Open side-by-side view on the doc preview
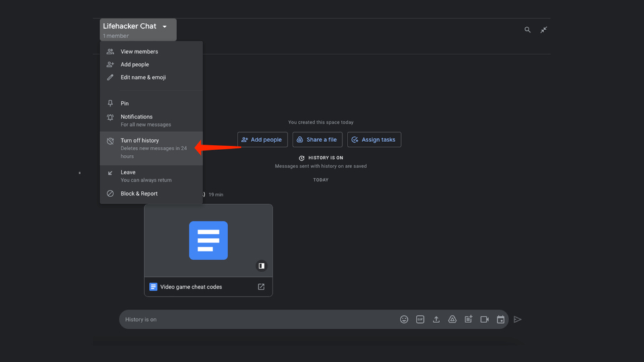 [262, 266]
